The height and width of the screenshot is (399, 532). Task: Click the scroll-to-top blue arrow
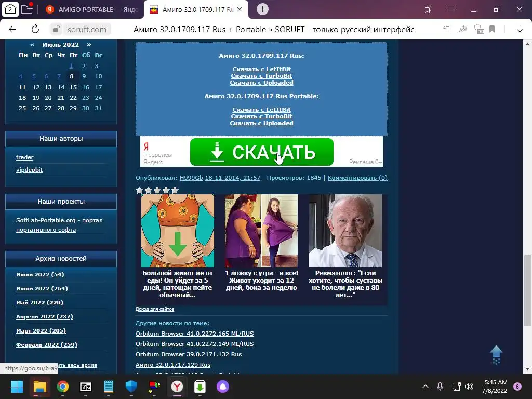click(496, 355)
